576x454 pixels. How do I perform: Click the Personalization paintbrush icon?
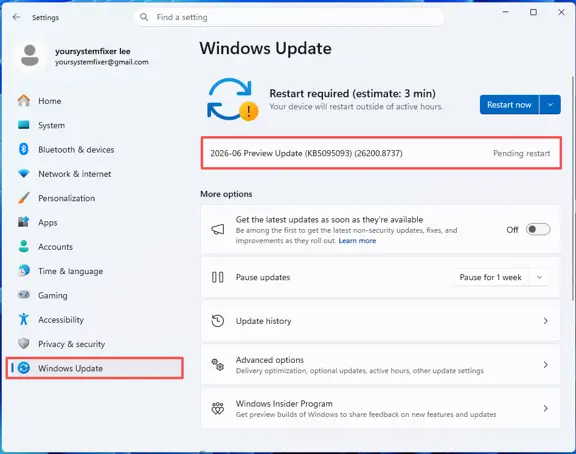(x=24, y=198)
